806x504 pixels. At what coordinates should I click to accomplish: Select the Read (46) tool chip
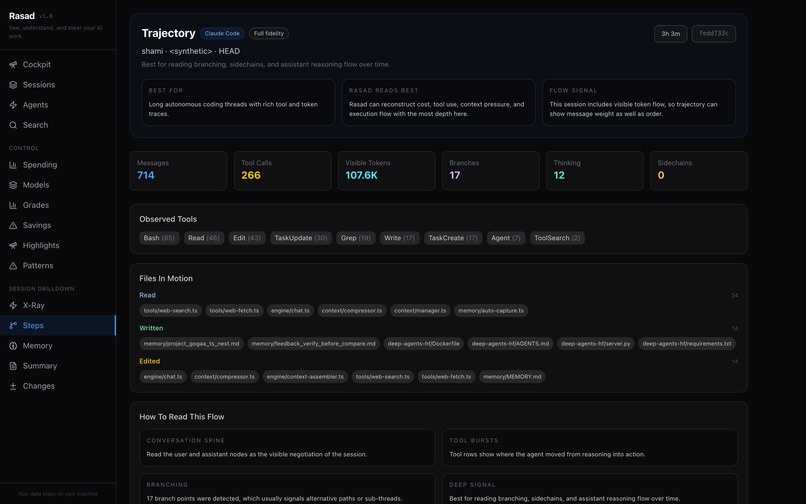click(x=204, y=238)
